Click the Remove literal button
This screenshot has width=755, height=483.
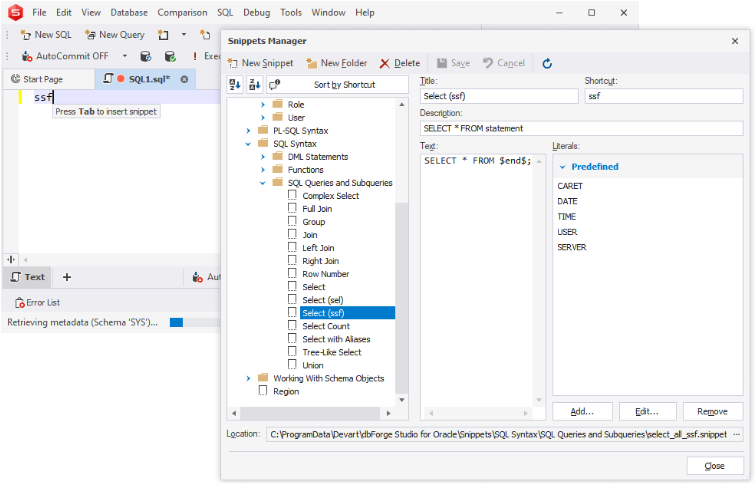[713, 411]
